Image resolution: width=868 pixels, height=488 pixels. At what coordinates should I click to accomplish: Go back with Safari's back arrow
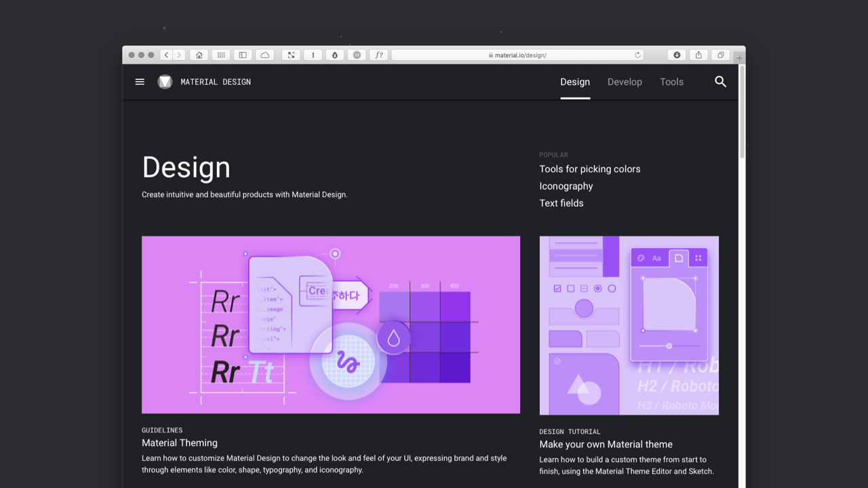click(x=166, y=55)
